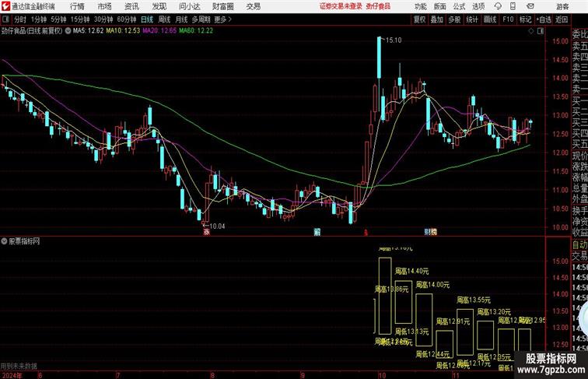588x379 pixels.
Task: Open the 资讯 menu
Action: coord(131,6)
